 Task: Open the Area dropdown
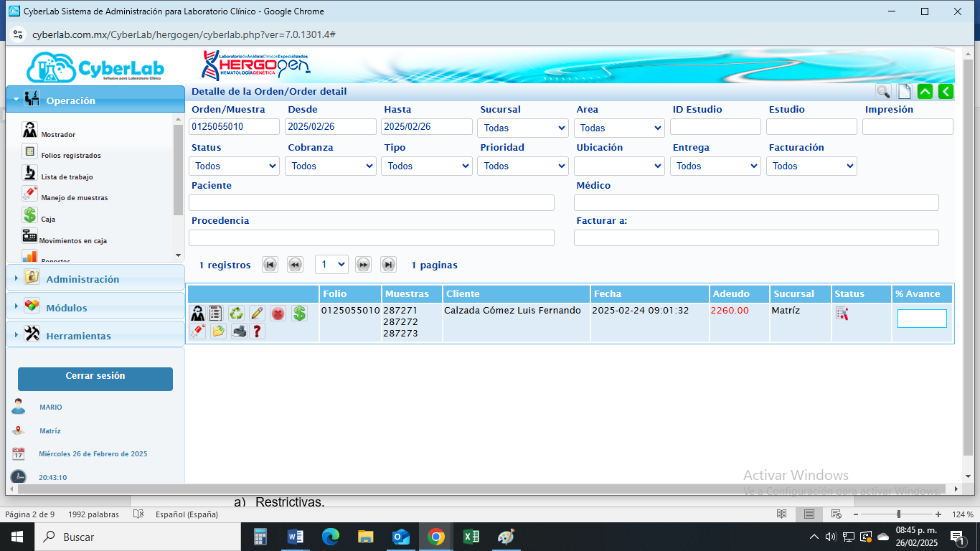[619, 128]
